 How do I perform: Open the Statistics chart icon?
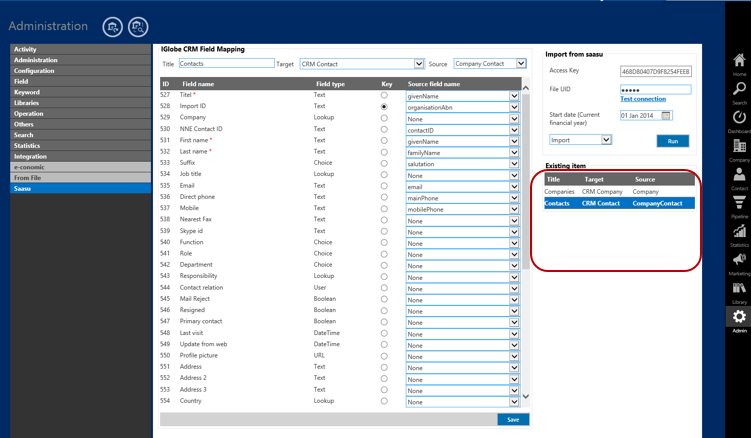(x=739, y=231)
